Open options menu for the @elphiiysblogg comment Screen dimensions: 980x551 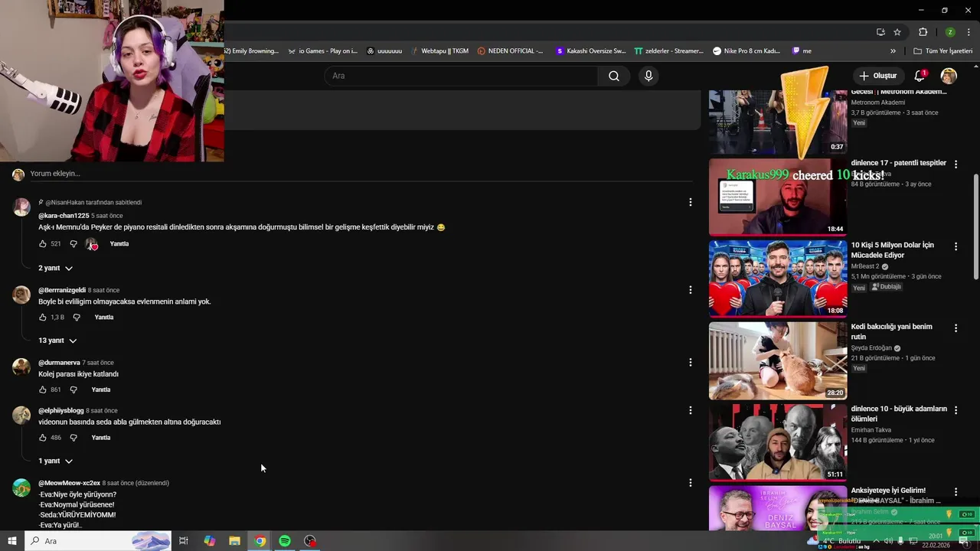[690, 410]
